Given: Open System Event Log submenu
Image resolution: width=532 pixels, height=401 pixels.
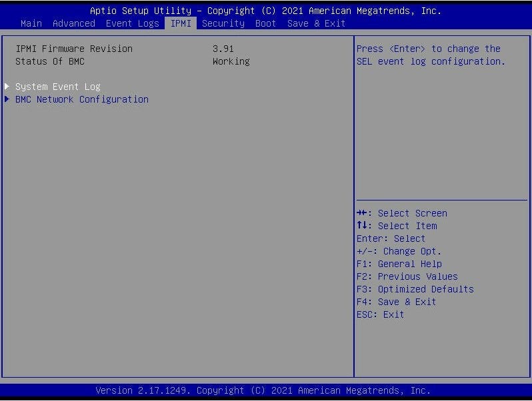Looking at the screenshot, I should point(58,87).
